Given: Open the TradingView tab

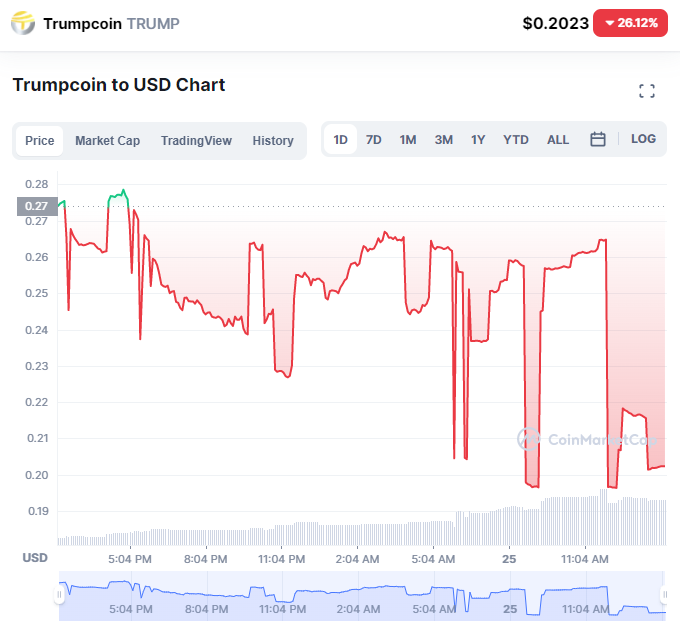Looking at the screenshot, I should (196, 141).
